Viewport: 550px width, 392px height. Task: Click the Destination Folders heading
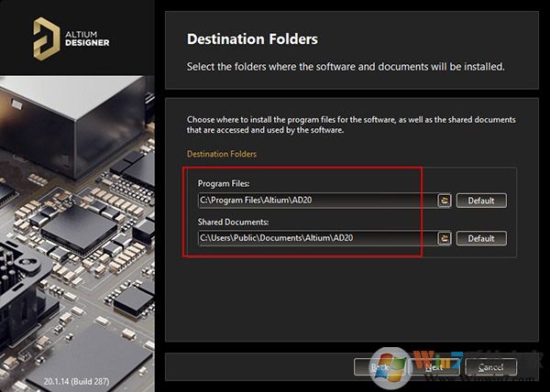click(x=252, y=38)
